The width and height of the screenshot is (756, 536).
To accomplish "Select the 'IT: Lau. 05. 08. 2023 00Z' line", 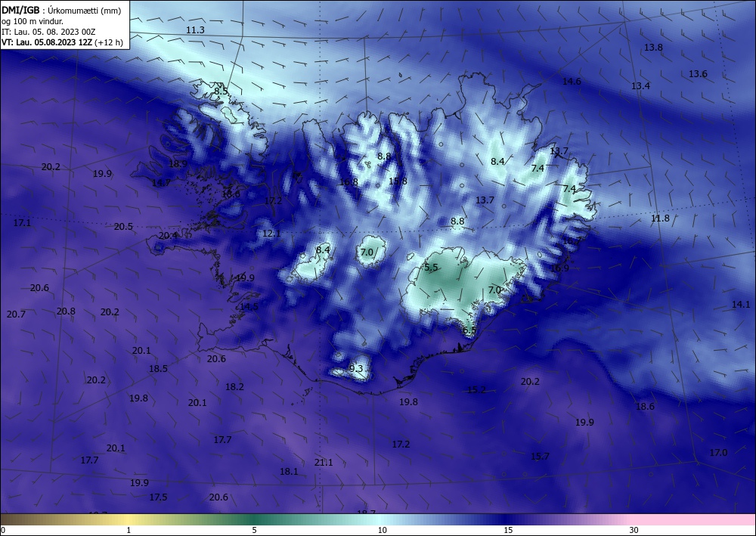I will (x=48, y=32).
